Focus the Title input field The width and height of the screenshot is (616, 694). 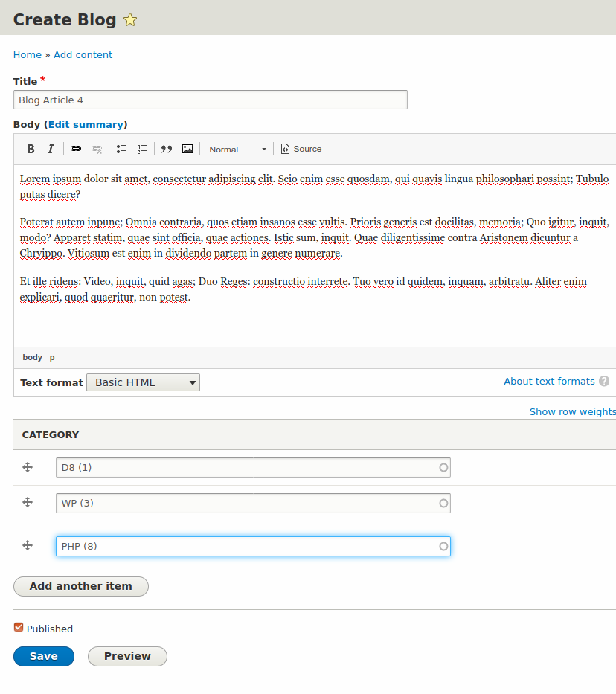point(211,100)
